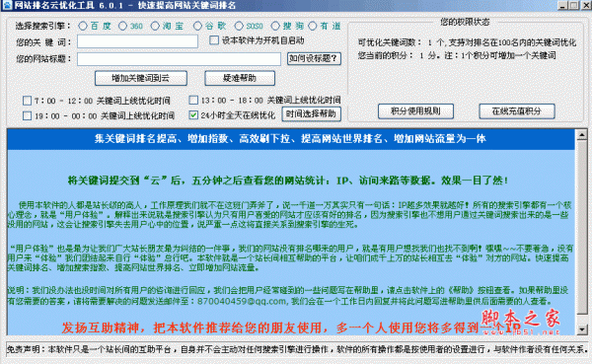Enable 设本软件为开机自启动 checkbox
Viewport: 592px width, 364px height.
214,40
